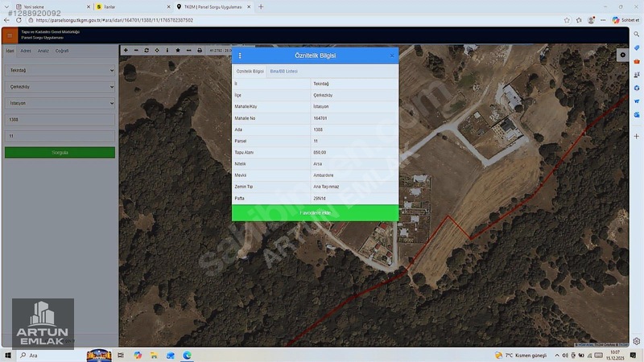Click Favorilere ekle button

pos(315,212)
